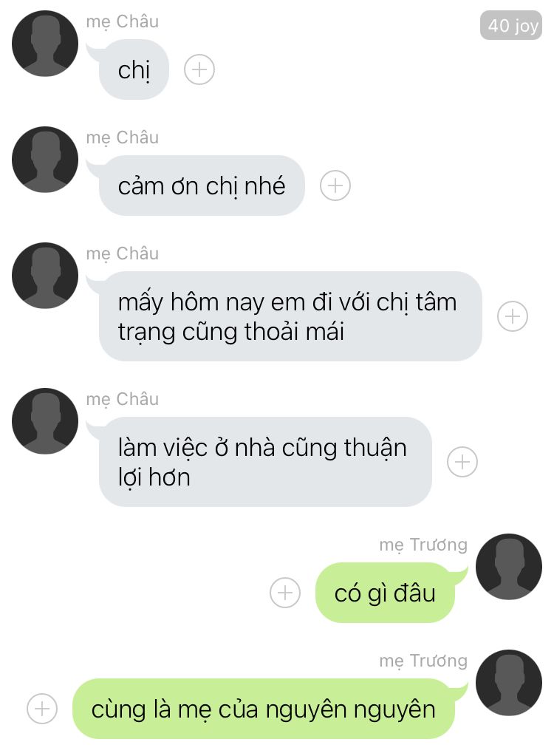Image resolution: width=554 pixels, height=756 pixels.
Task: Tap the plus icon beside "chị" message
Action: (x=199, y=69)
